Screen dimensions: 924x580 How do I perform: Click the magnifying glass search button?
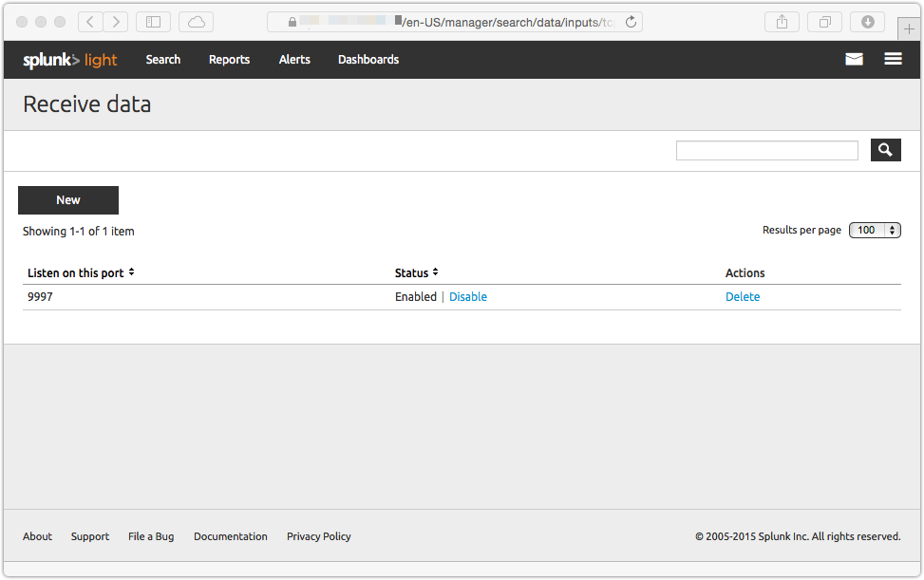pyautogui.click(x=885, y=150)
